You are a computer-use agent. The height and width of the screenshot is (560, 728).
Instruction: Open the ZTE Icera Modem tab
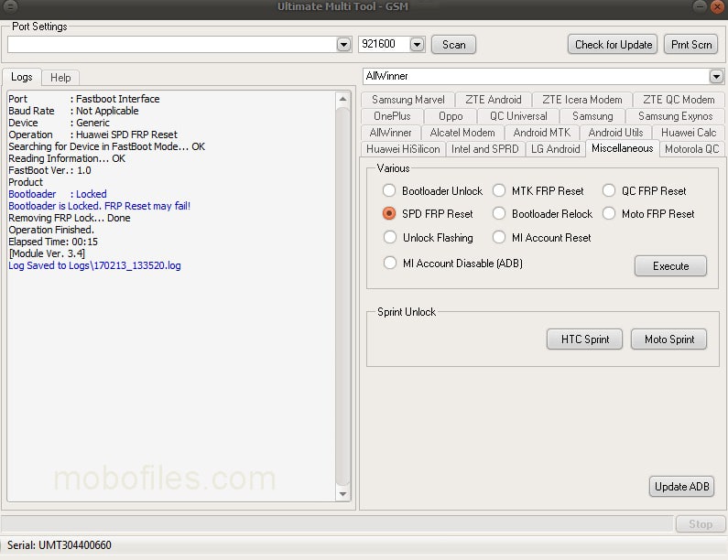(581, 100)
